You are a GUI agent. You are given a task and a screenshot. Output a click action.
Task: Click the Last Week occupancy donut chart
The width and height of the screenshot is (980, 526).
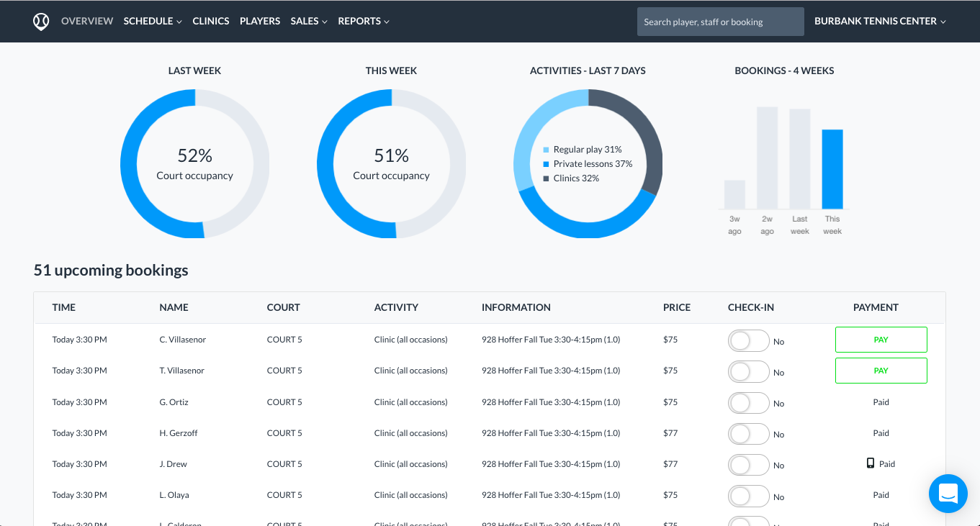(194, 163)
